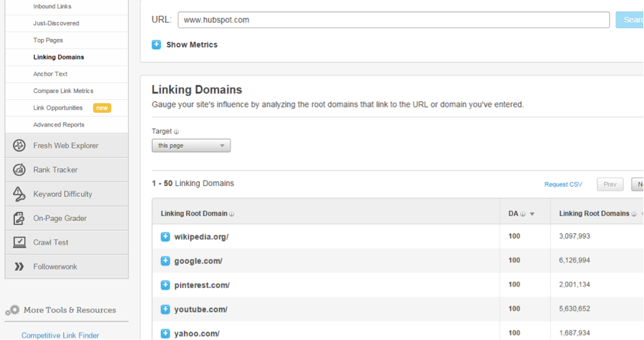Image resolution: width=644 pixels, height=340 pixels.
Task: Open the Competitive Link Finder link
Action: (x=60, y=335)
